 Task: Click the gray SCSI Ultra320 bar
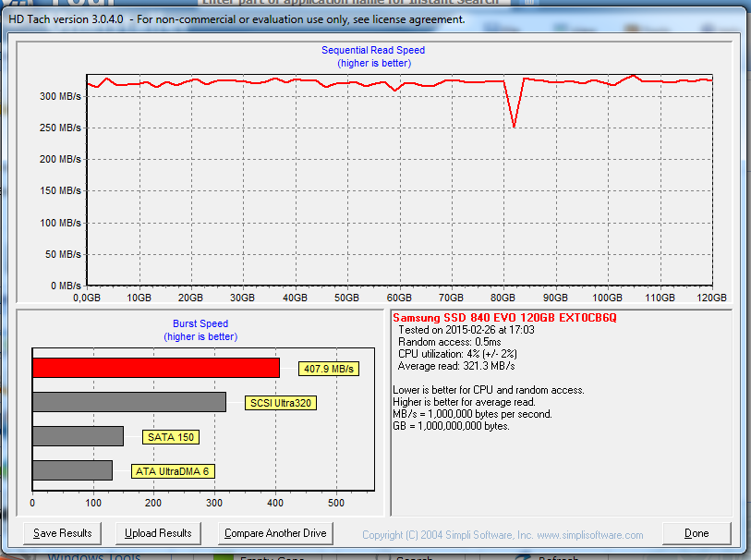[x=129, y=402]
